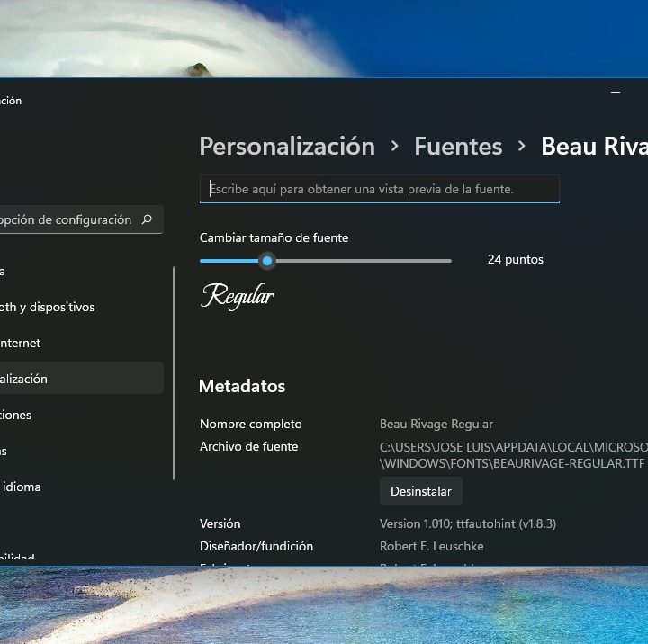This screenshot has height=644, width=648.
Task: Click the chevron between Fuentes and Beau Rivage
Action: 521,146
